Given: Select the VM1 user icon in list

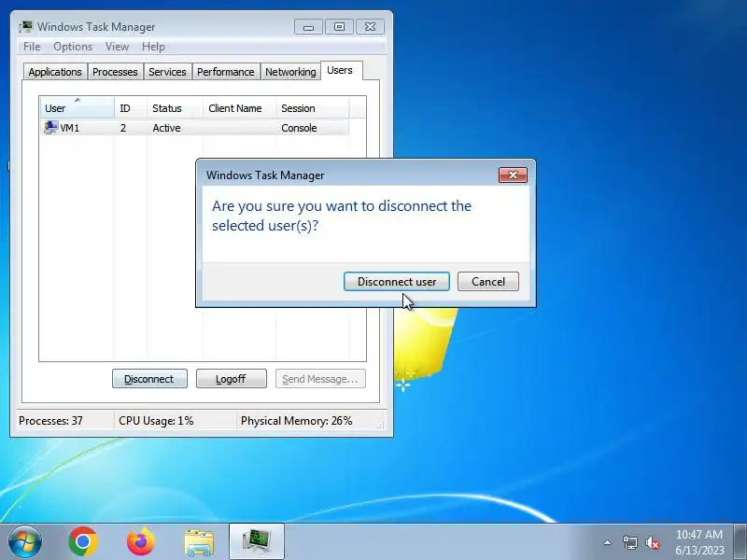Looking at the screenshot, I should click(x=50, y=128).
